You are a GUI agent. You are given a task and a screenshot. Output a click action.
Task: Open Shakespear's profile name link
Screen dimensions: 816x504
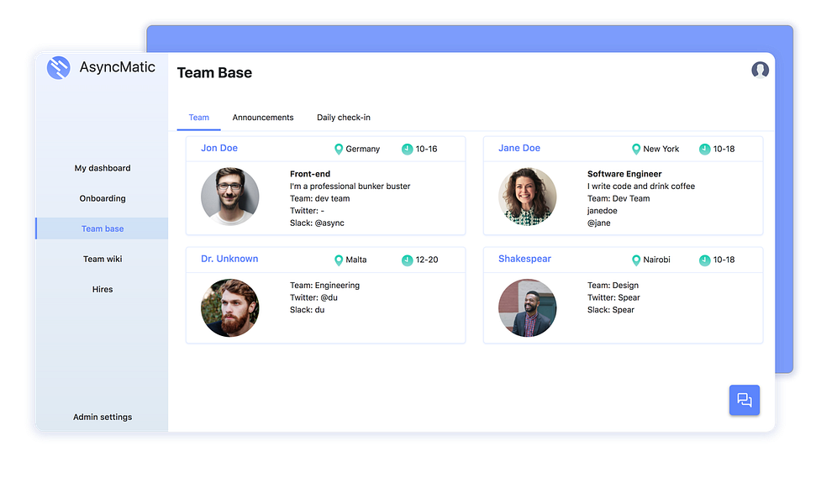[x=524, y=259]
